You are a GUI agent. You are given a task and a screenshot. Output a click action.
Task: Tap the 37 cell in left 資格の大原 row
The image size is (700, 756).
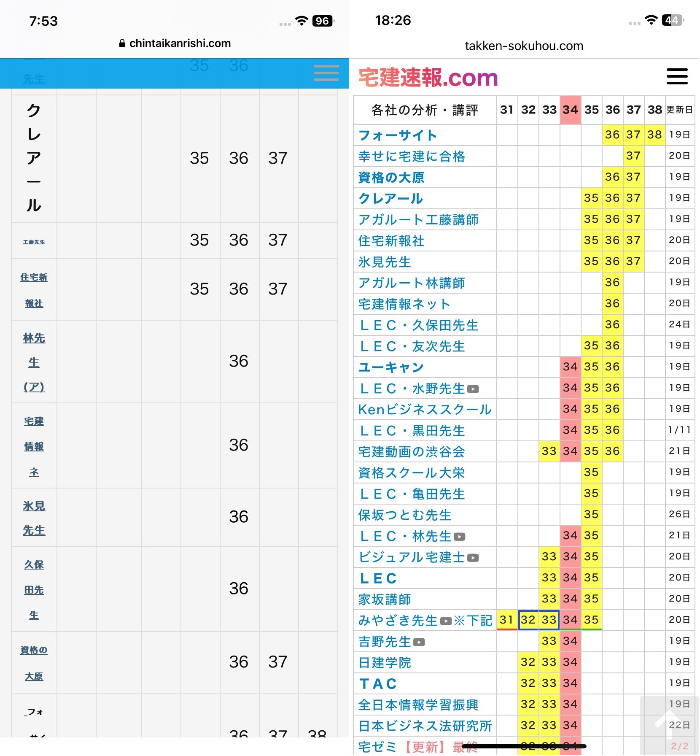pyautogui.click(x=278, y=662)
